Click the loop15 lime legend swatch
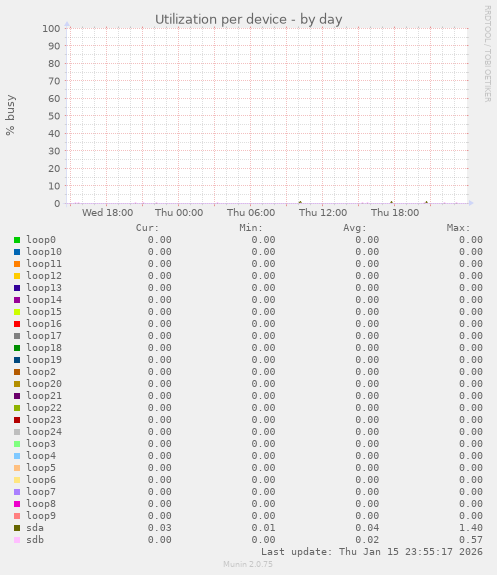Screen dimensions: 497x575 tap(17, 312)
